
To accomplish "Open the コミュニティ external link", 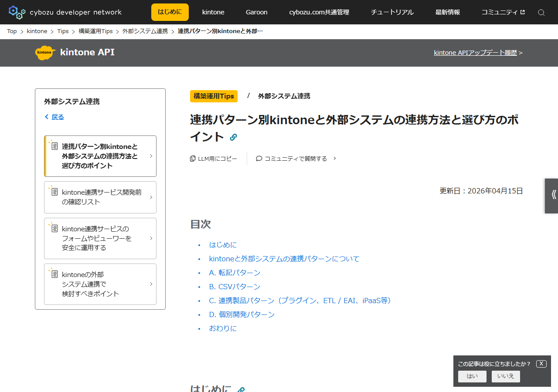I will tap(503, 12).
